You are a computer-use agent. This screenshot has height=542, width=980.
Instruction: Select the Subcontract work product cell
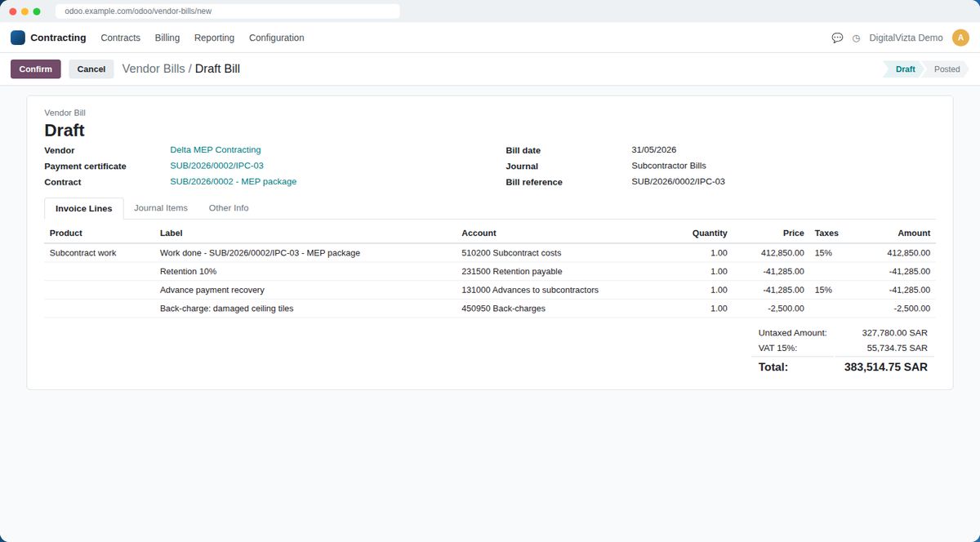(83, 253)
